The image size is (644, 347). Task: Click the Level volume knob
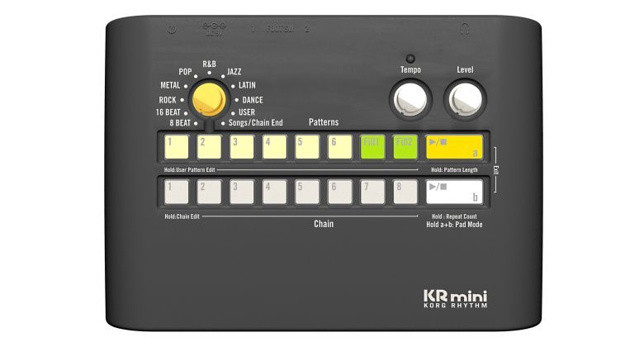point(465,99)
